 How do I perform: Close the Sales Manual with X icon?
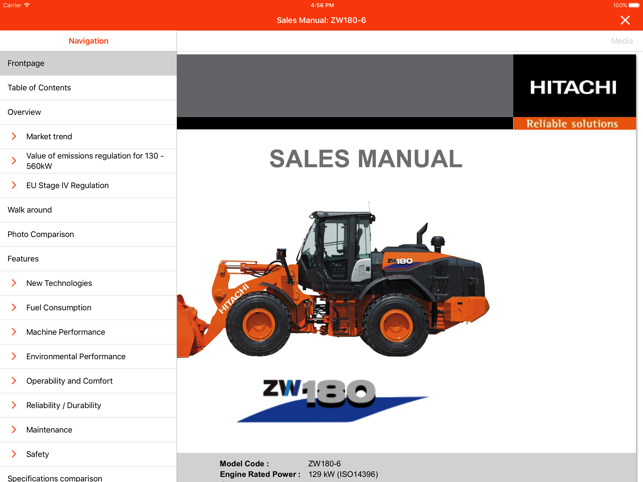coord(625,20)
